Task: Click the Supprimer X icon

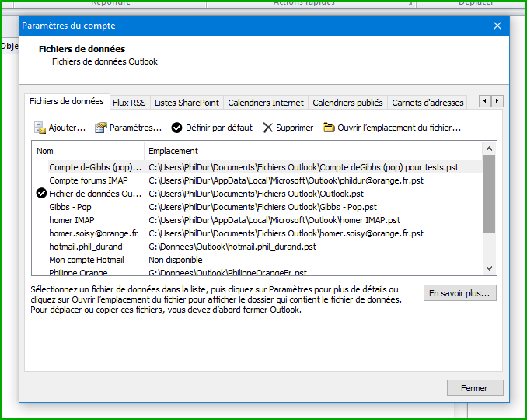Action: (267, 128)
